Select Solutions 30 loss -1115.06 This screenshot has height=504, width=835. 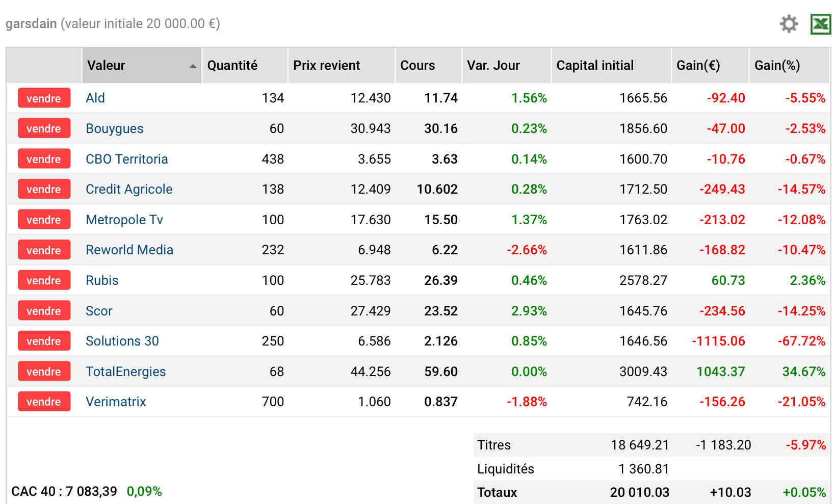pyautogui.click(x=718, y=341)
